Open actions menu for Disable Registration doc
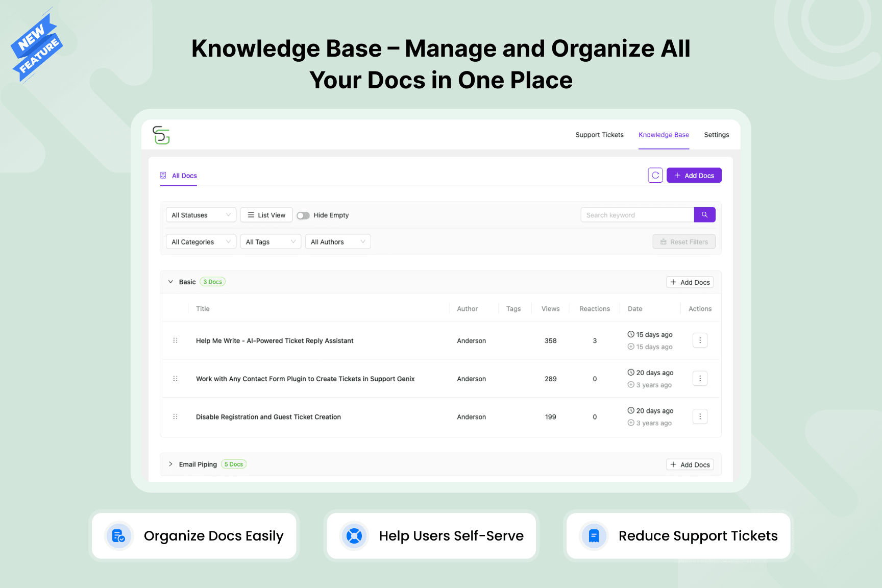This screenshot has height=588, width=882. [x=700, y=416]
